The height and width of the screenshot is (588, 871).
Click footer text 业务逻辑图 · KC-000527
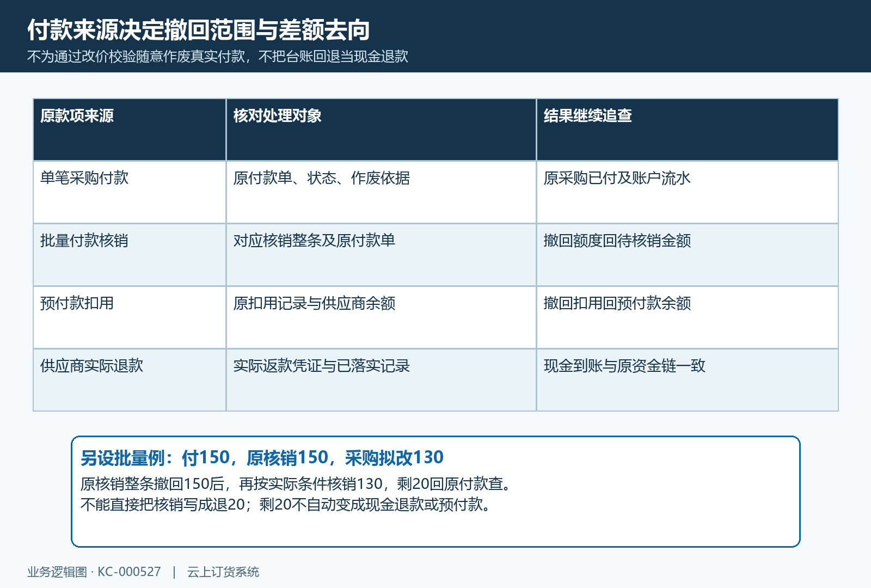pyautogui.click(x=94, y=572)
